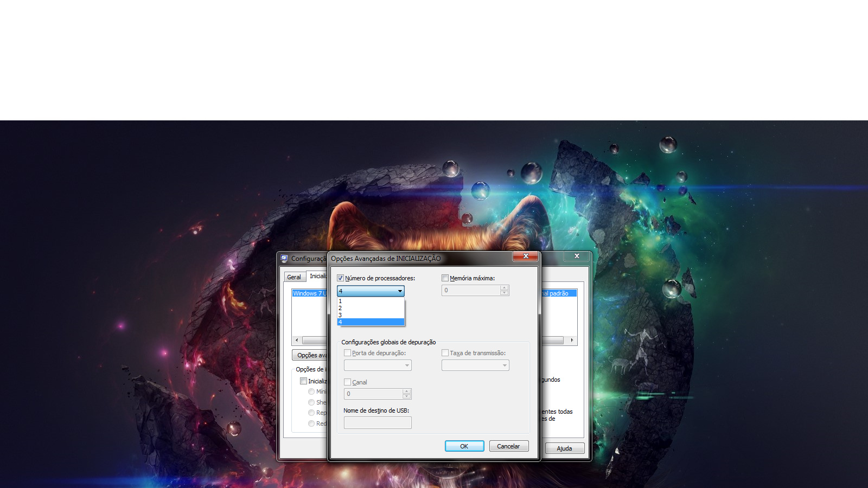The width and height of the screenshot is (868, 488).
Task: Click the Canal spinner up arrow
Action: point(406,391)
